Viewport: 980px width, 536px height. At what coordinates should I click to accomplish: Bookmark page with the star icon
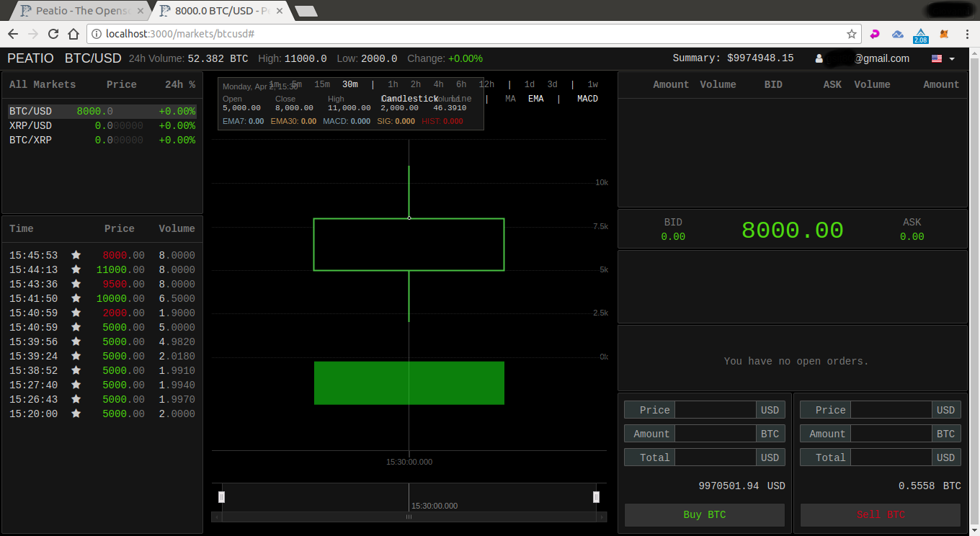(x=851, y=34)
